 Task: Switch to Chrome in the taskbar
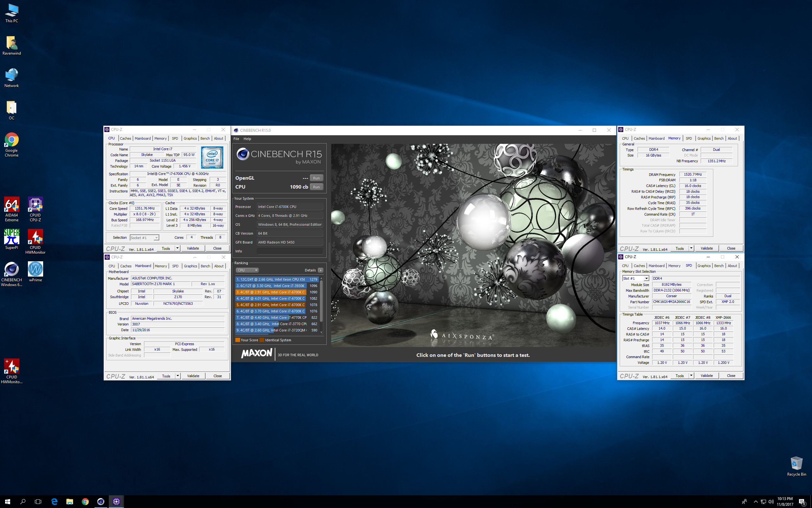85,502
